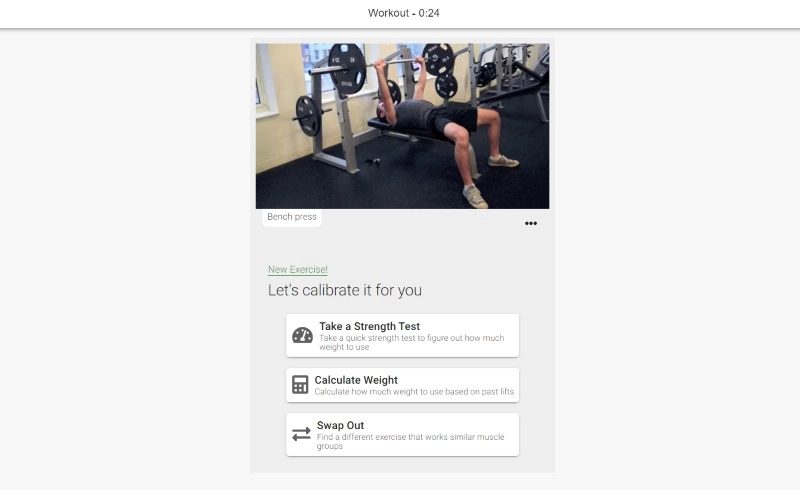Click the Workout timer title
800x490 pixels.
tap(404, 13)
